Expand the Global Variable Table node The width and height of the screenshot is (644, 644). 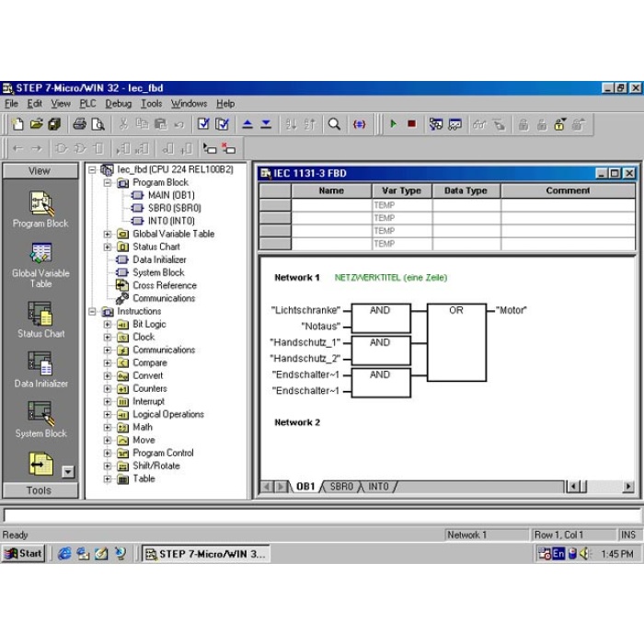click(x=108, y=234)
